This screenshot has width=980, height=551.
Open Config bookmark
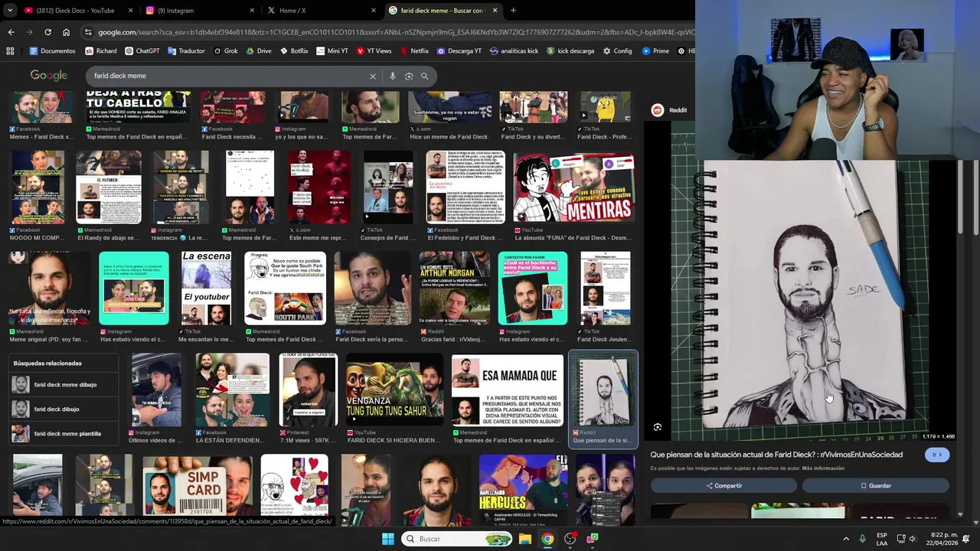point(617,51)
